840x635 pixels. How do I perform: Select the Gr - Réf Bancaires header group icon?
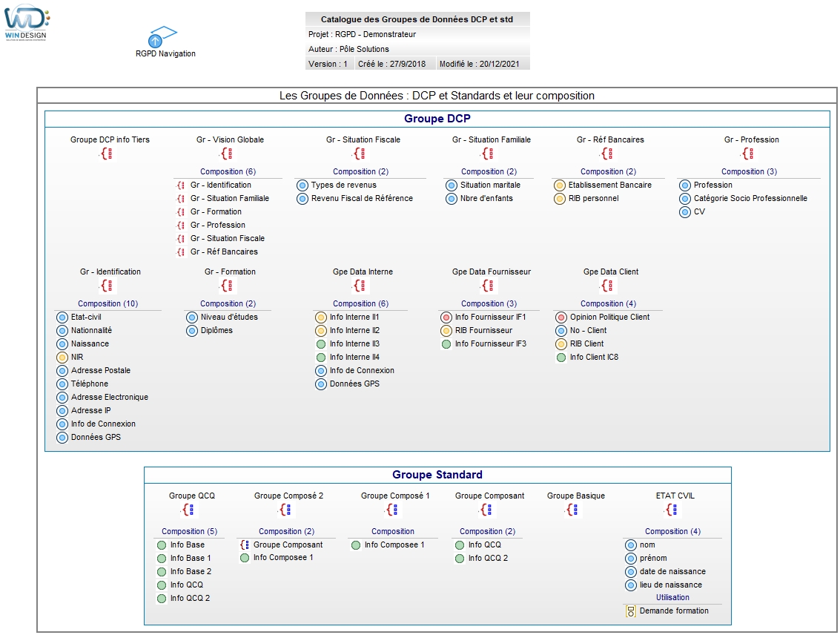607,154
